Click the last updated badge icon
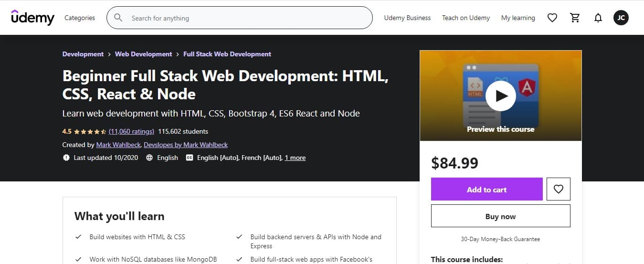 point(66,158)
